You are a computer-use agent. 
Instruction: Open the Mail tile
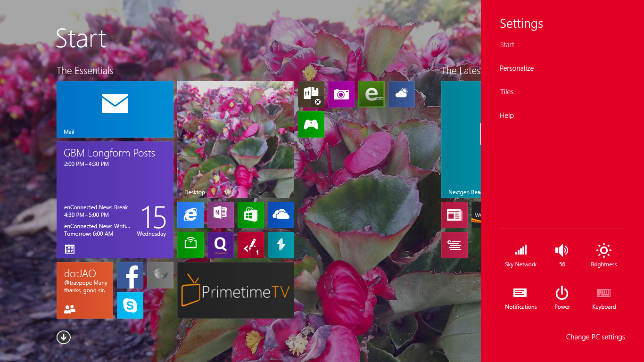coord(115,109)
